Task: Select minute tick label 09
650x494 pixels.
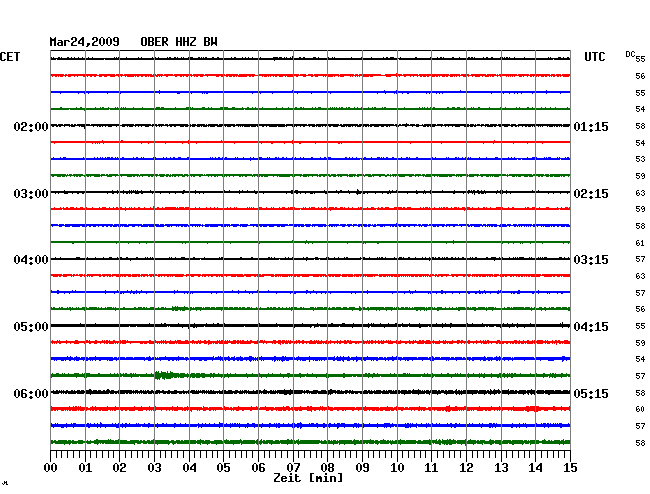Action: point(362,468)
